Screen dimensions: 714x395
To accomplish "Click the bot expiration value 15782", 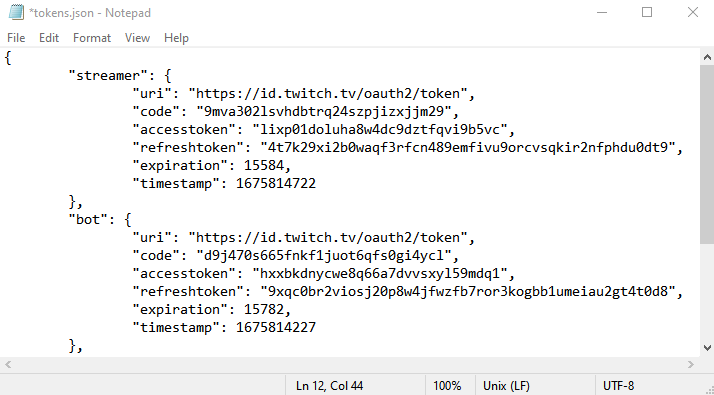I will pyautogui.click(x=264, y=310).
